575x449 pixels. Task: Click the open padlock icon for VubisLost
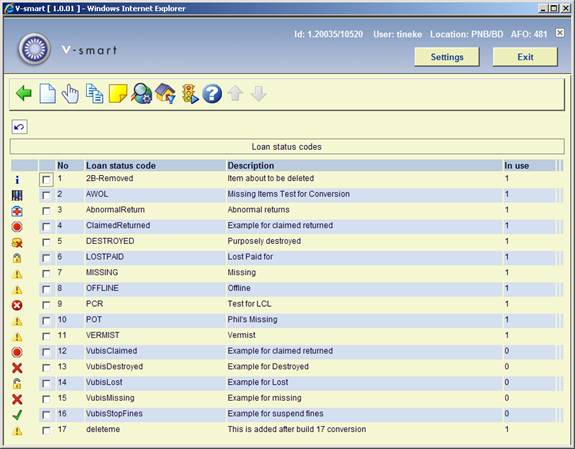coord(17,384)
